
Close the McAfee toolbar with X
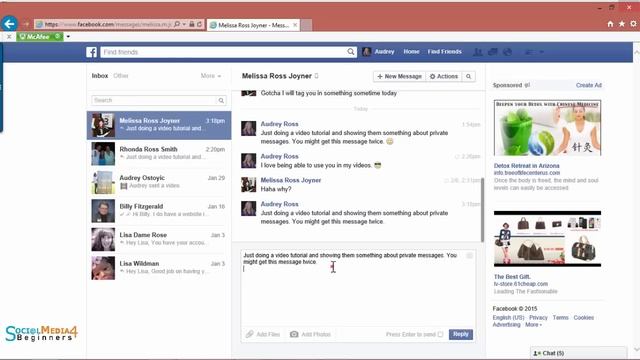[9, 37]
